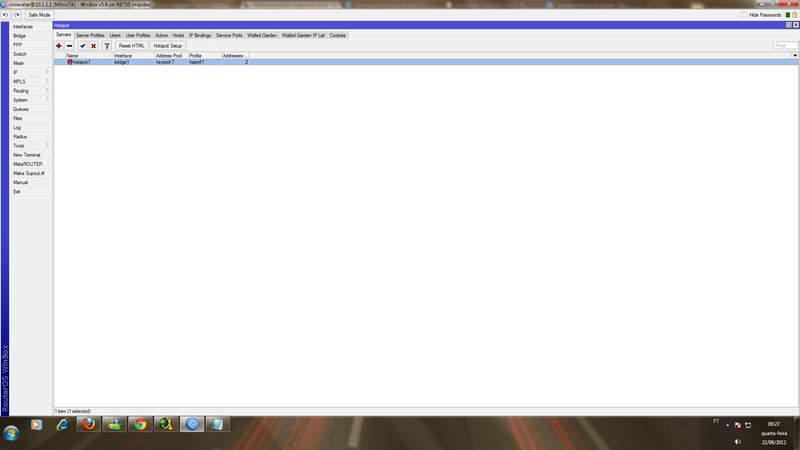
Task: Open Mesh in the sidebar
Action: (x=31, y=63)
